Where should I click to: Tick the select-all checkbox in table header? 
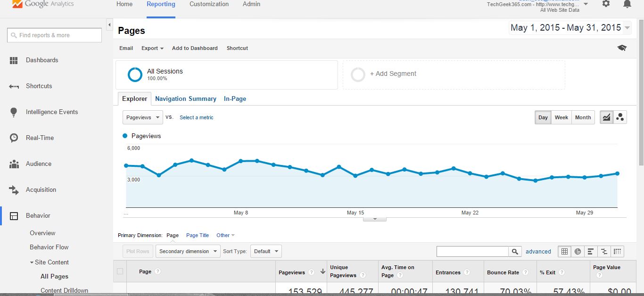click(x=120, y=271)
